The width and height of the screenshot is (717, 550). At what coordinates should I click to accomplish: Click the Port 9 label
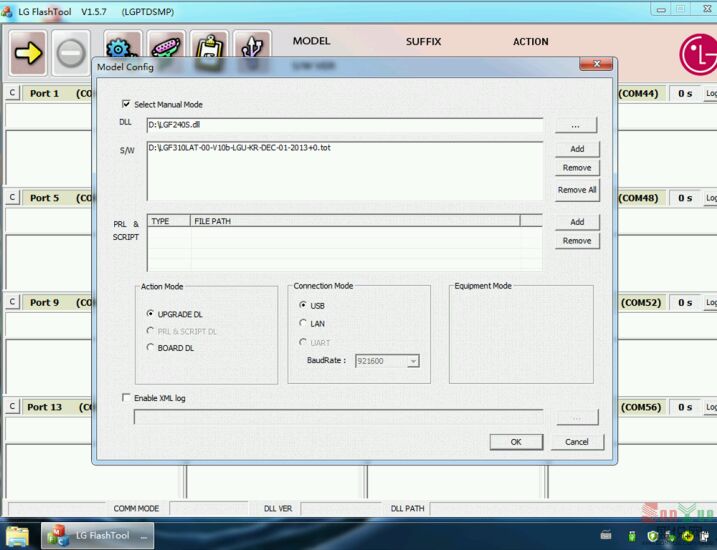[x=44, y=303]
